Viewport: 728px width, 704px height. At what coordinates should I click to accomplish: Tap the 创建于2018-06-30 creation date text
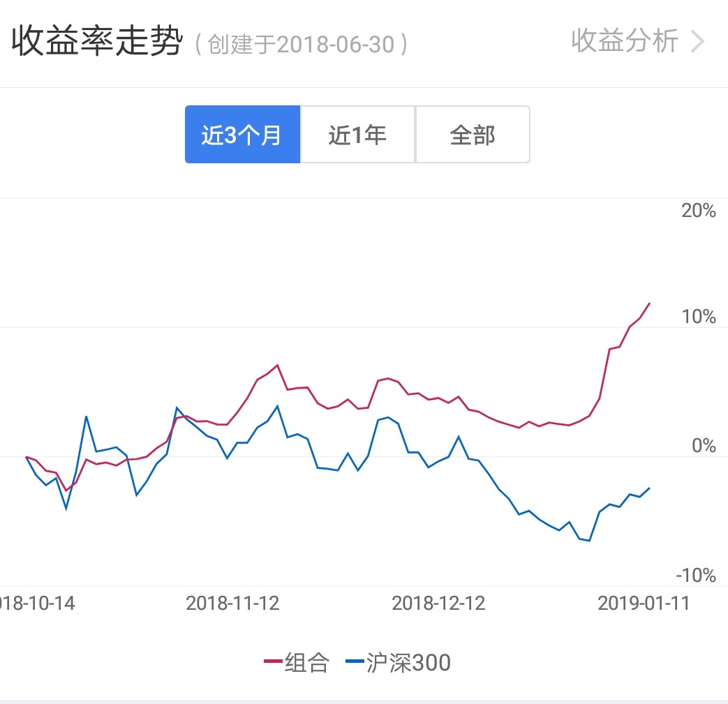302,45
